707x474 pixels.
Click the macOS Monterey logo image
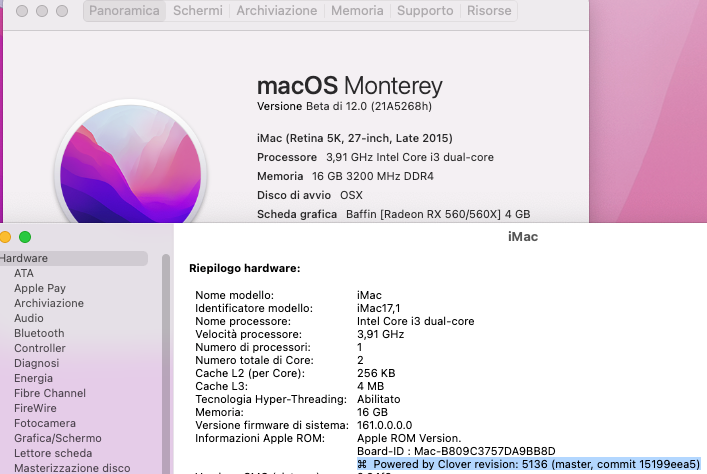131,162
